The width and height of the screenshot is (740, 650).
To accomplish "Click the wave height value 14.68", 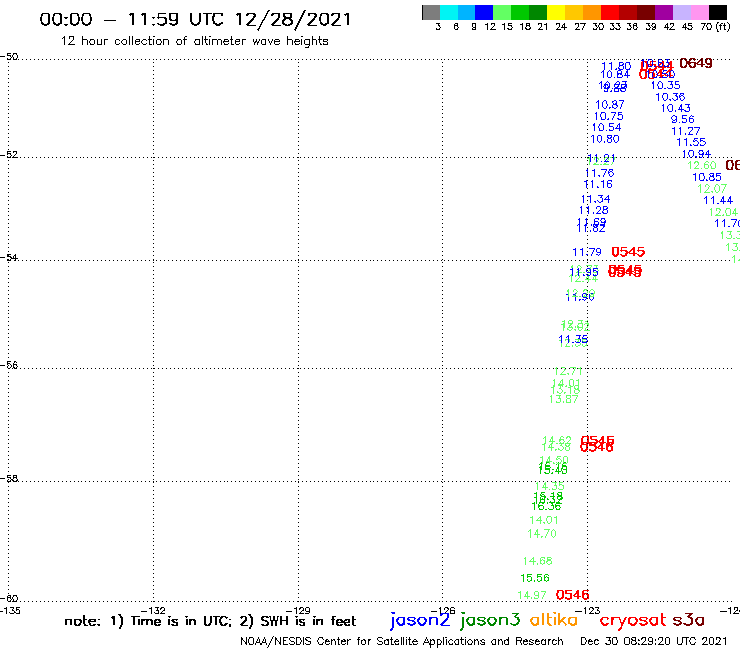I will (x=538, y=561).
